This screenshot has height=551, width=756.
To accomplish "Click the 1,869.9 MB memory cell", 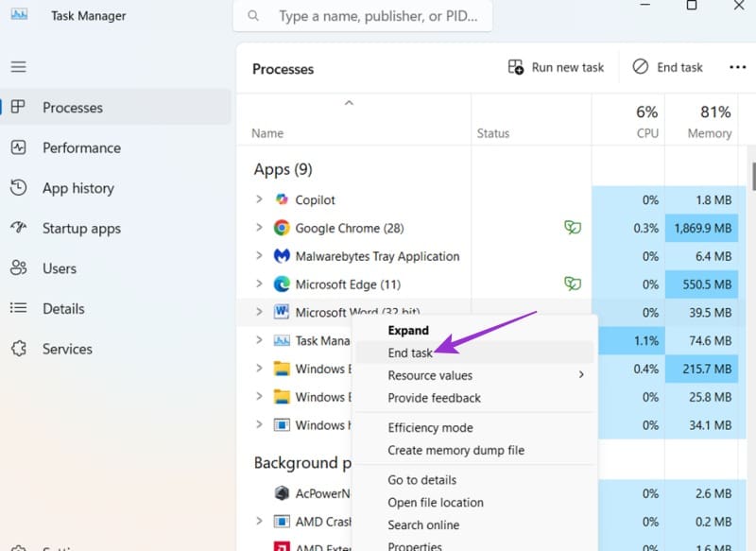I will point(701,228).
